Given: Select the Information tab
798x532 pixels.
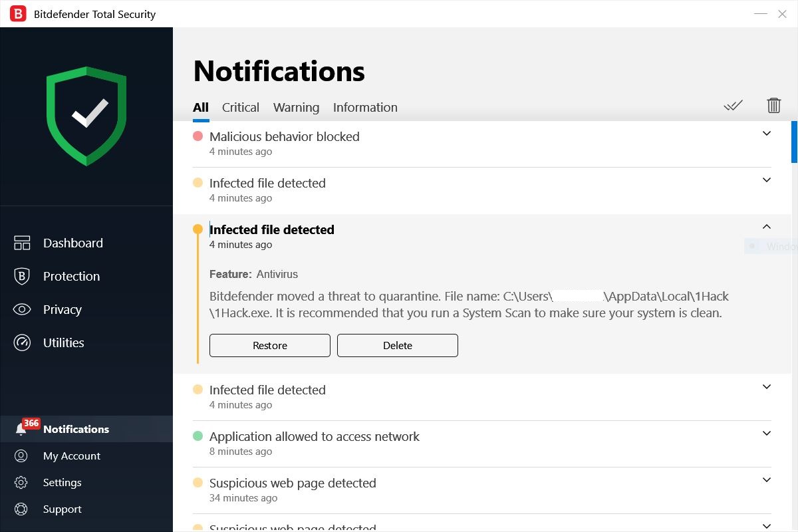Looking at the screenshot, I should click(365, 108).
